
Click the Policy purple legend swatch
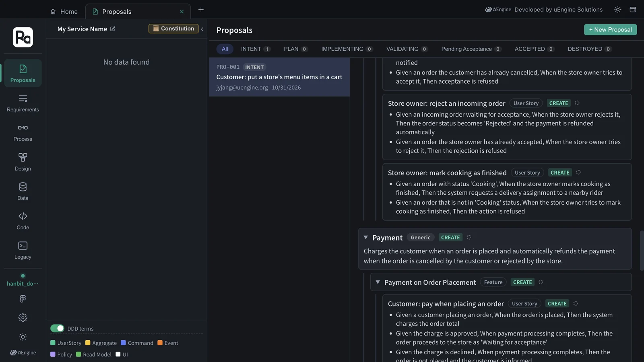pyautogui.click(x=53, y=354)
